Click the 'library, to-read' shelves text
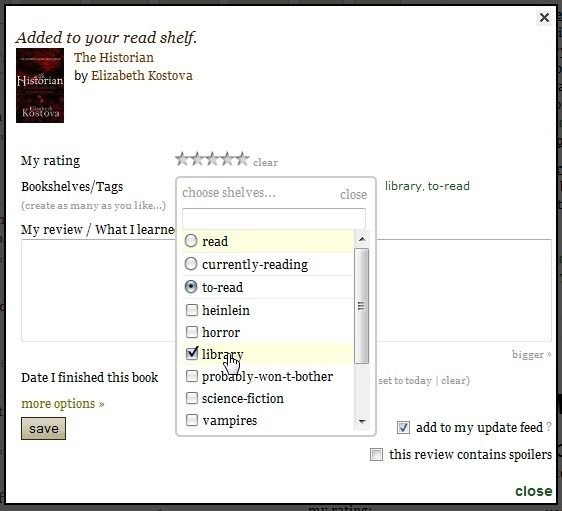Image resolution: width=562 pixels, height=511 pixels. point(427,186)
